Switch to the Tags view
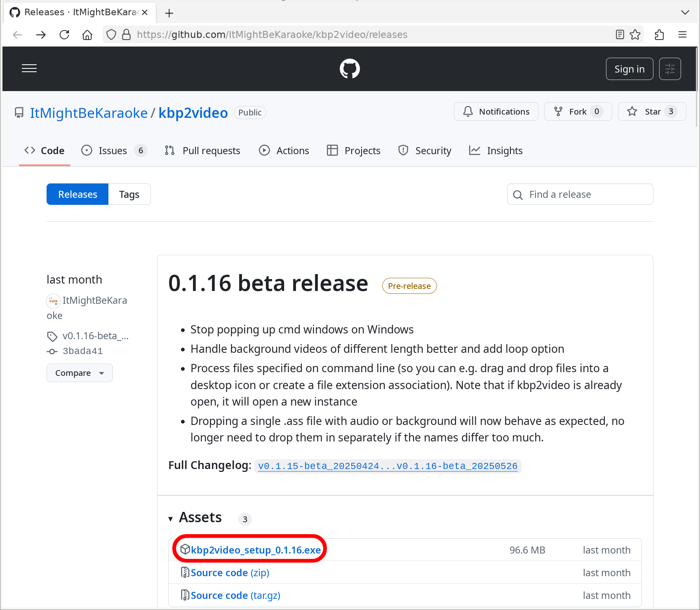The height and width of the screenshot is (610, 700). coord(129,194)
